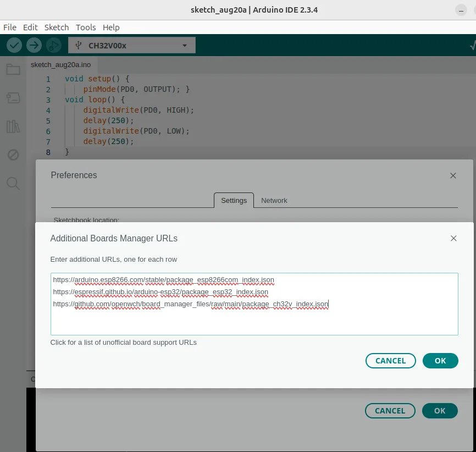Viewport: 476px width, 452px height.
Task: Click the blank area below the URLs in the text box
Action: tap(254, 322)
